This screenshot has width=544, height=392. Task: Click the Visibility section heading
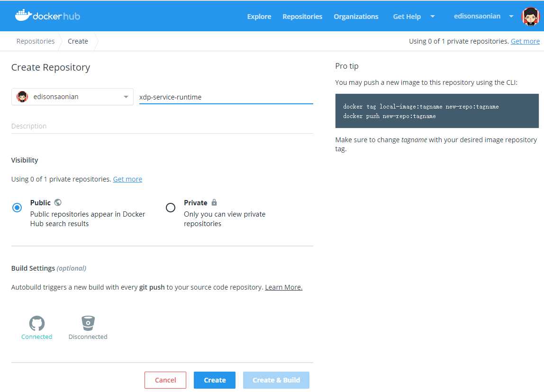pyautogui.click(x=25, y=160)
